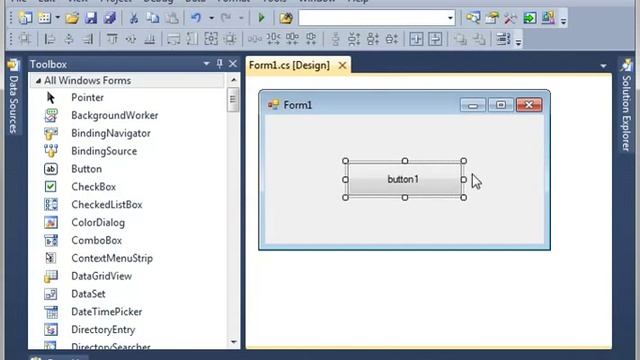Click the Open File folder icon

pyautogui.click(x=72, y=18)
